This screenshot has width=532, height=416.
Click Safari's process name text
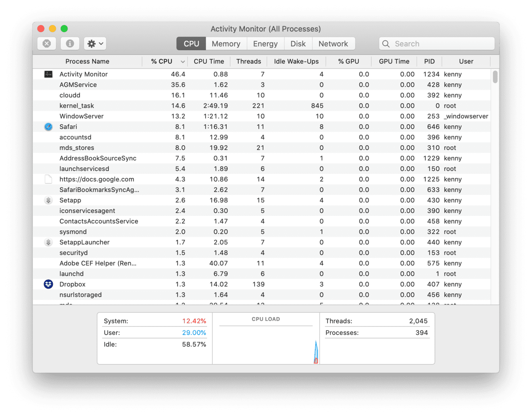point(68,127)
